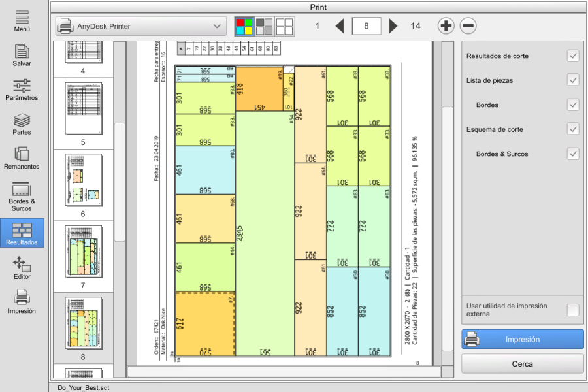Viewport: 588px width, 392px height.
Task: Open the Menú sidebar icon
Action: tap(22, 21)
